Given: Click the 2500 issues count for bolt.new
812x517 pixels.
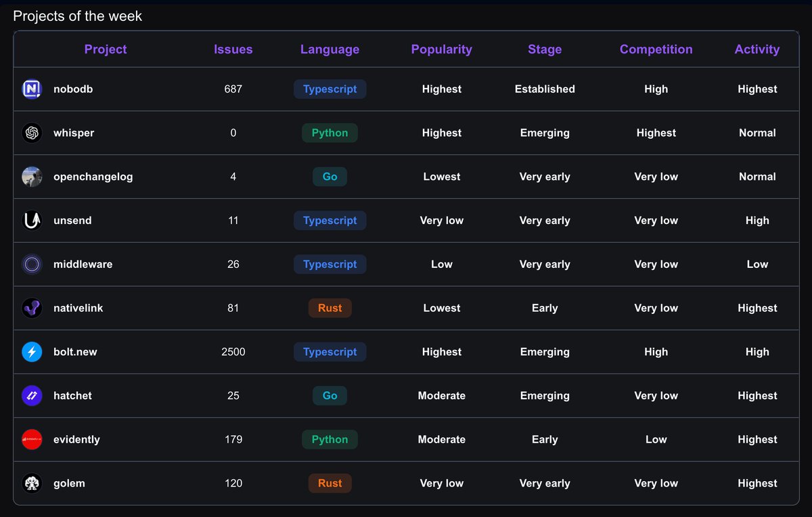Looking at the screenshot, I should click(233, 352).
